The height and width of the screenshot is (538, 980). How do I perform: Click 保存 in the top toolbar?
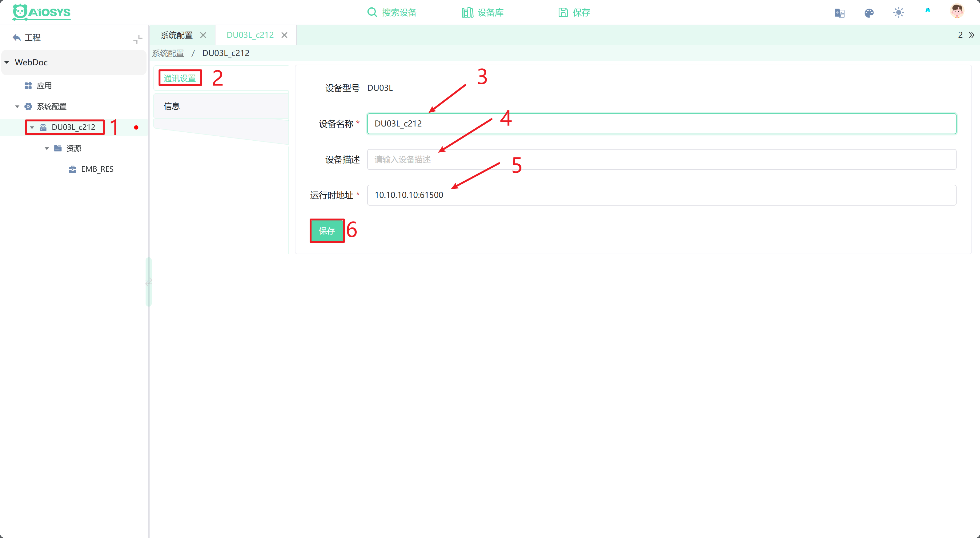[x=574, y=13]
